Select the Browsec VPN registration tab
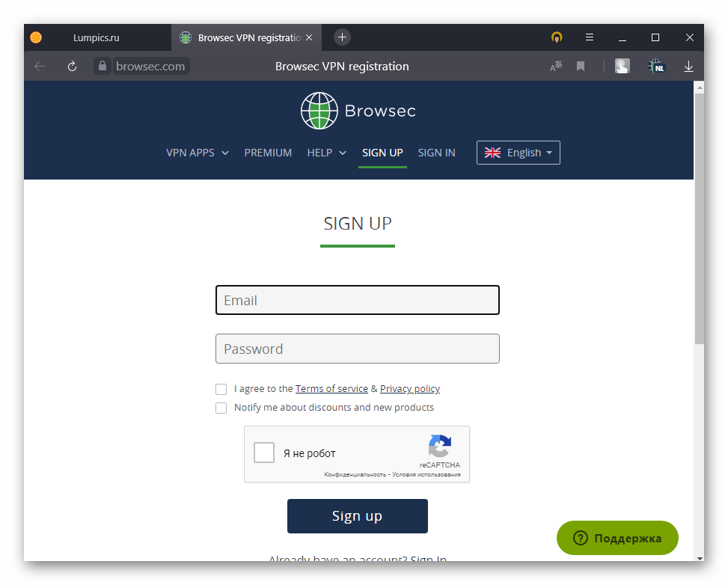 click(246, 37)
